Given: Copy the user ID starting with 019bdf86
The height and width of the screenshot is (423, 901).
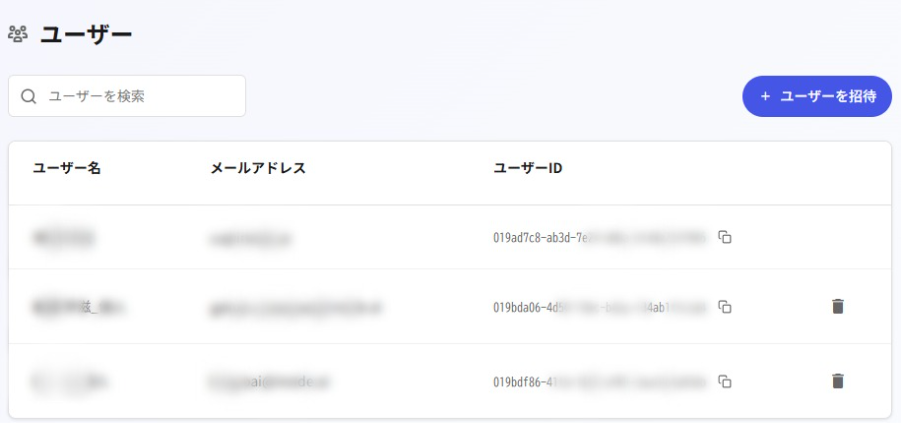Looking at the screenshot, I should point(726,381).
